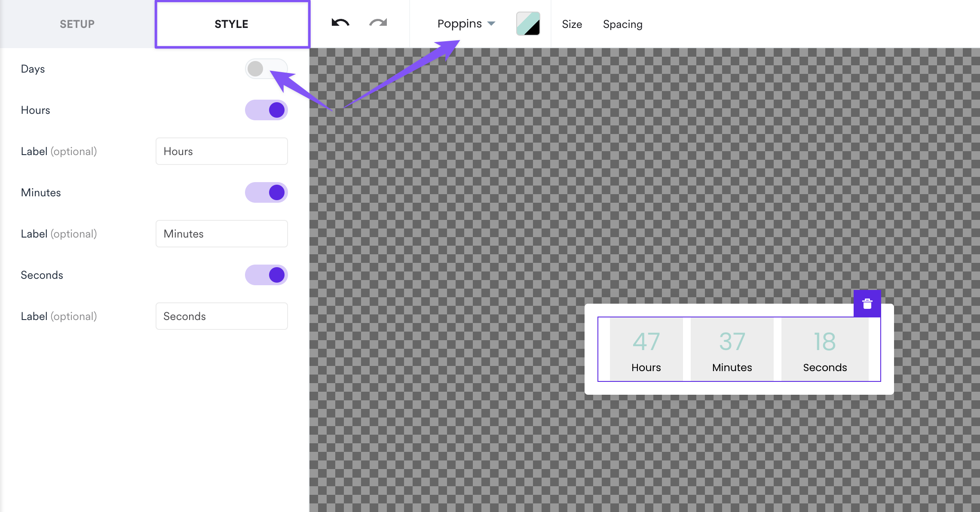Open the text color swatch picker
Image resolution: width=980 pixels, height=512 pixels.
coord(528,24)
